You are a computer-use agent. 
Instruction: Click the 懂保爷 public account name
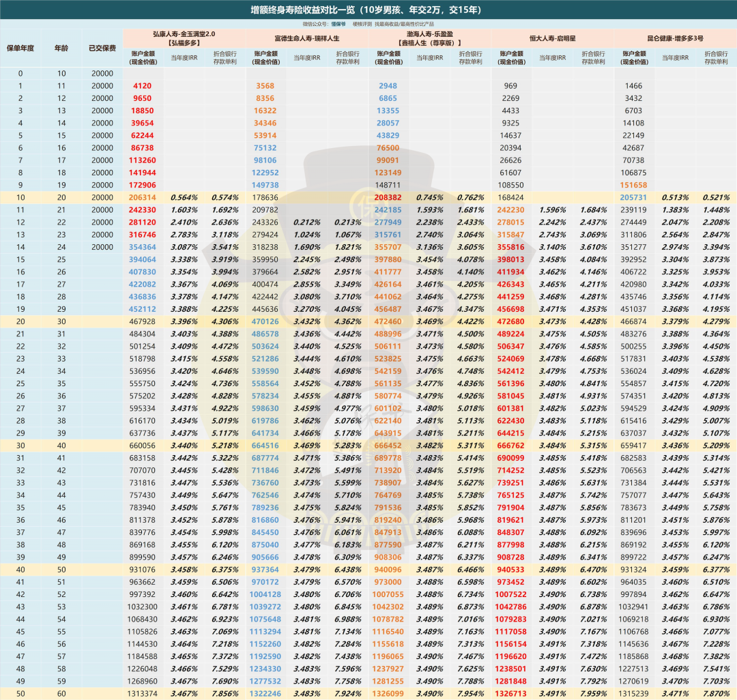[x=340, y=24]
